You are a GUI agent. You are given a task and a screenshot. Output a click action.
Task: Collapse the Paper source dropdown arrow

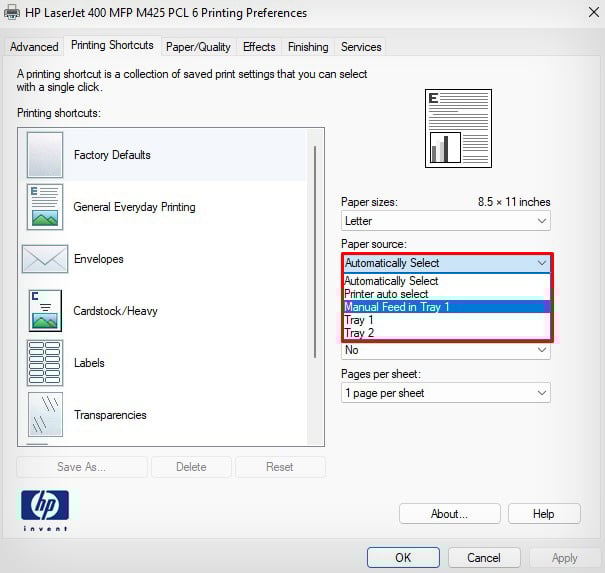coord(542,263)
